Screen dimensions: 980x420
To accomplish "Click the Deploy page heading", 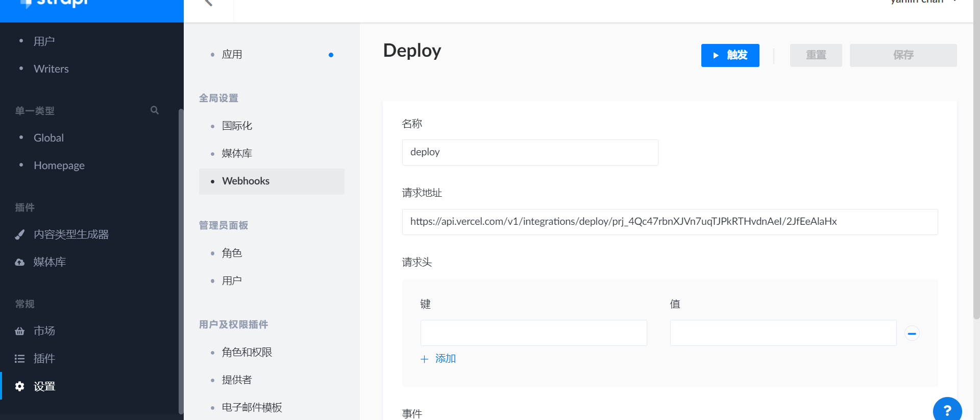I will click(x=412, y=51).
